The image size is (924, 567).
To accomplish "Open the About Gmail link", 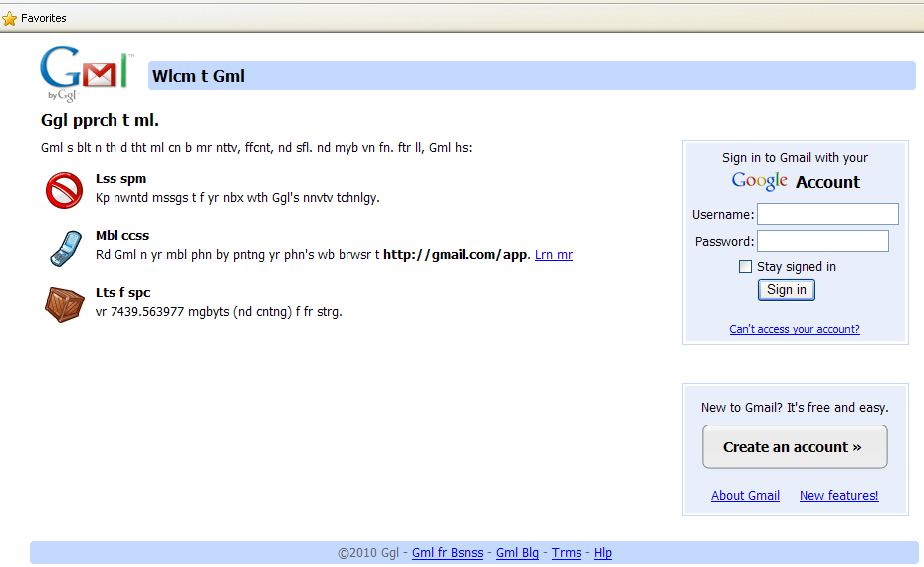I will 745,495.
